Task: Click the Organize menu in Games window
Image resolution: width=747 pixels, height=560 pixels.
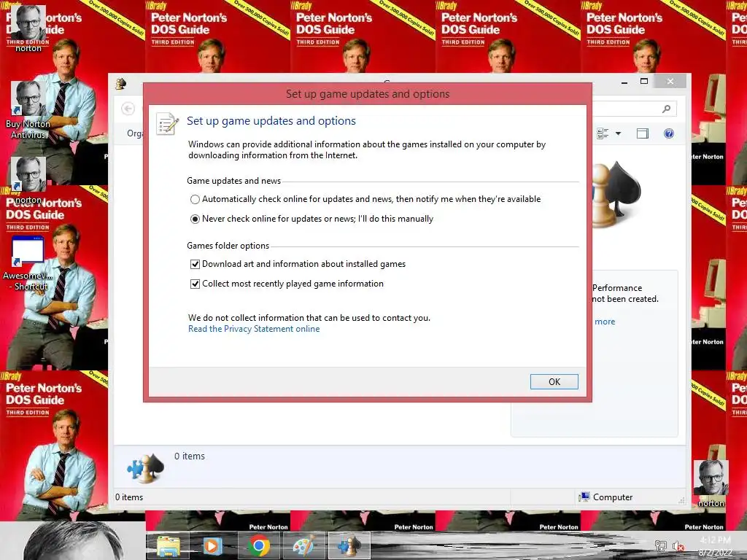Action: pos(135,134)
